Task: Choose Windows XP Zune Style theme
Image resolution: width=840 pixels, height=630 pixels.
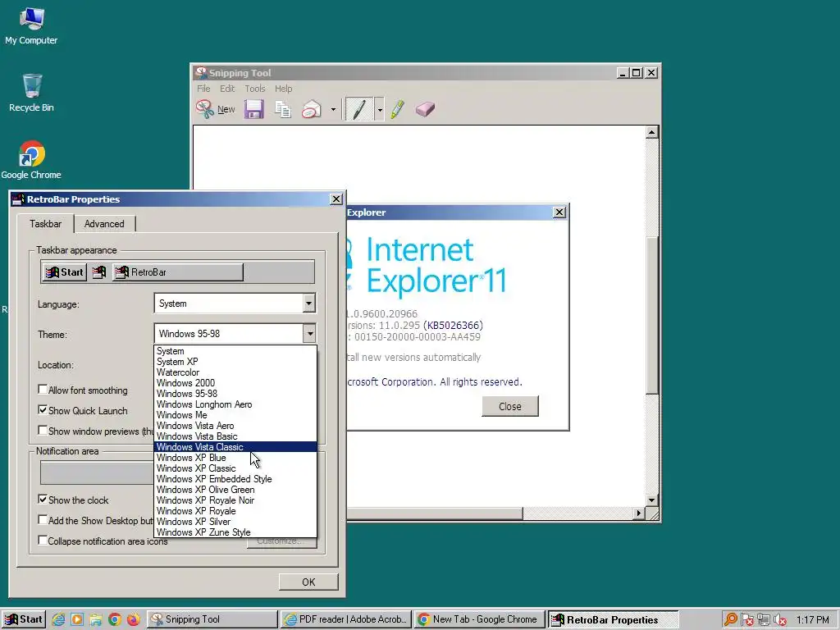Action: click(235, 532)
